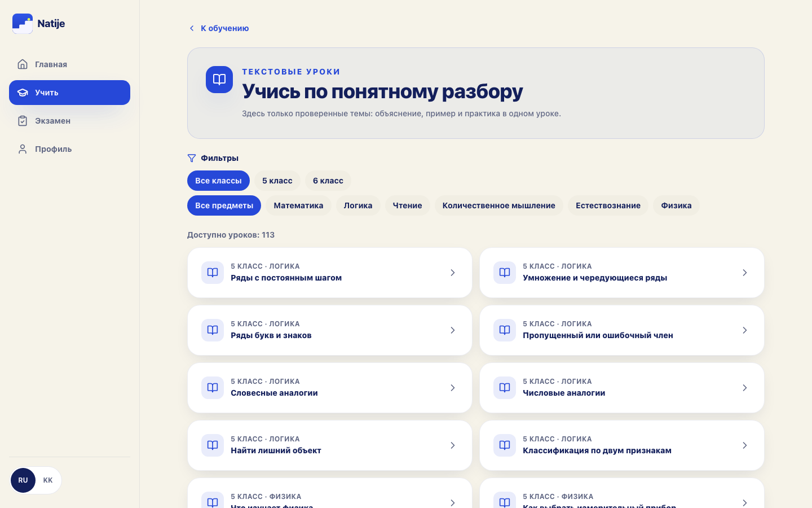Viewport: 812px width, 508px height.
Task: Select the Все классы filter chip
Action: point(218,181)
